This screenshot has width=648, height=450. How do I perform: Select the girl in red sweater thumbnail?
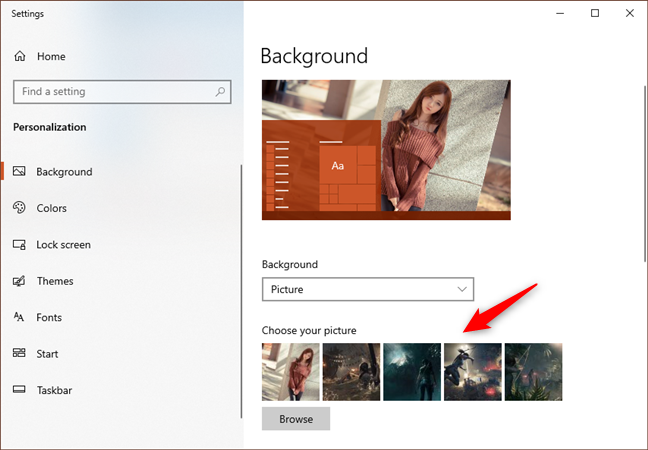[x=291, y=372]
